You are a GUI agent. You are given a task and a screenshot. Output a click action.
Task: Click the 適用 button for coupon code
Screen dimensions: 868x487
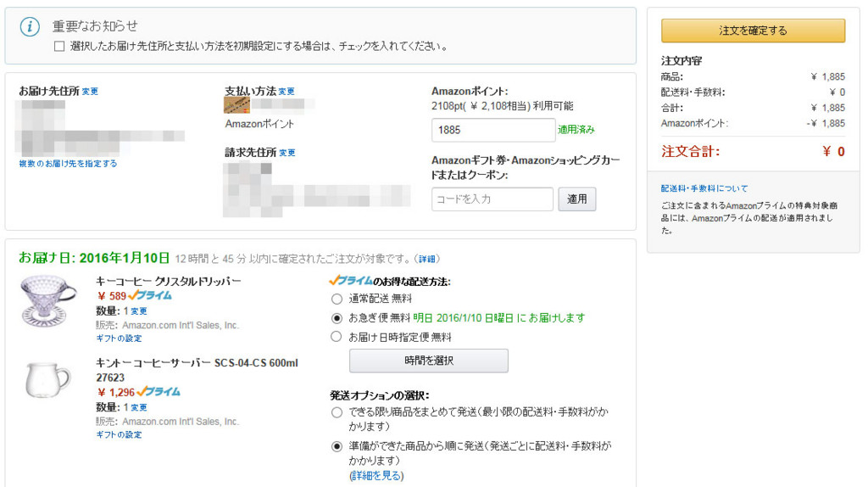point(576,199)
